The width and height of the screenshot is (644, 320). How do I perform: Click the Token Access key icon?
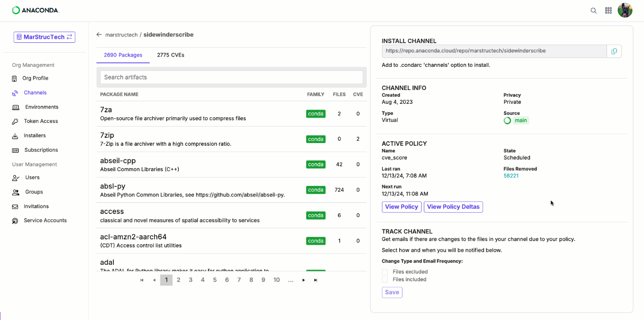pos(15,122)
